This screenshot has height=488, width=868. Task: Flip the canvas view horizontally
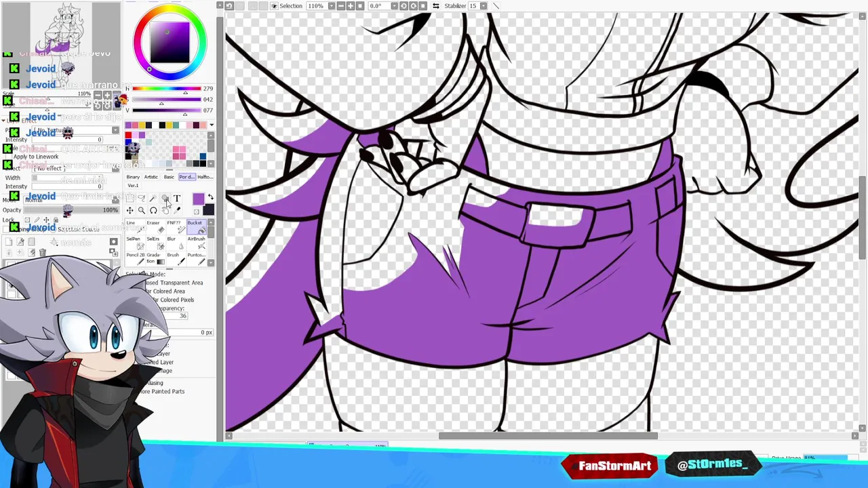point(436,5)
